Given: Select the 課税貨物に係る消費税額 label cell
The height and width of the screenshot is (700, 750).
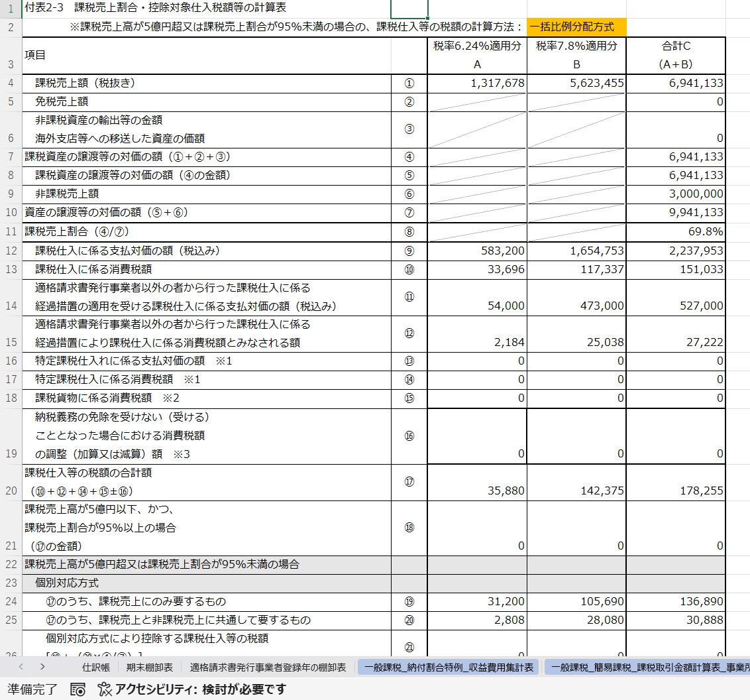Looking at the screenshot, I should [x=207, y=398].
